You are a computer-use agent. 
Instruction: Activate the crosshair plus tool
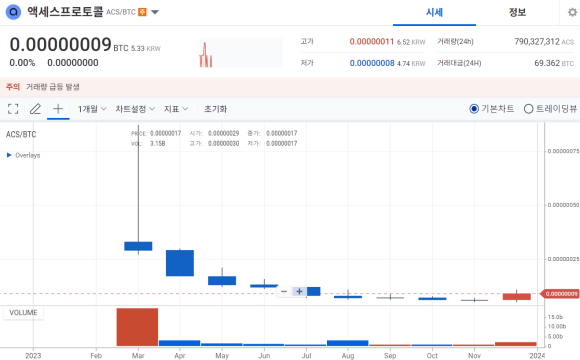(x=58, y=109)
